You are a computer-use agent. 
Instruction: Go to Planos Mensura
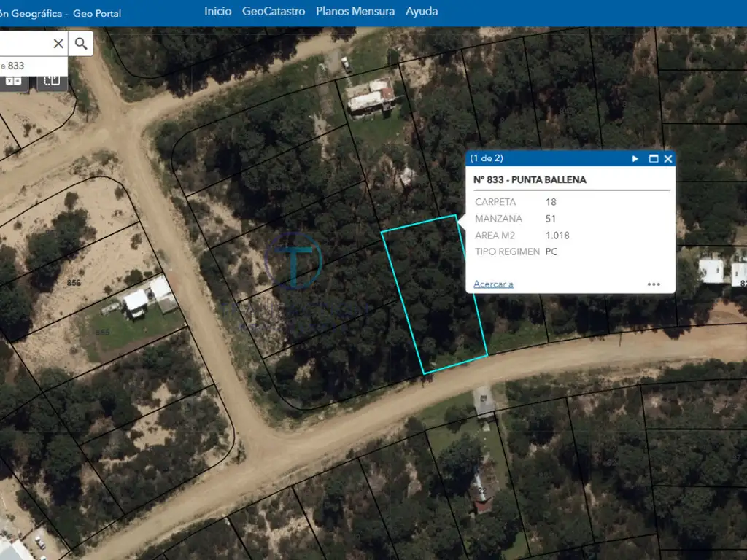coord(355,11)
